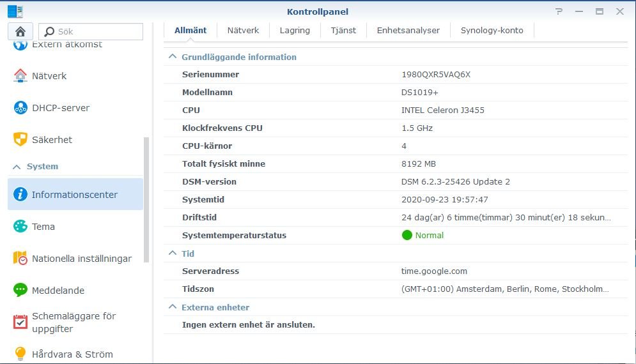Click the help question mark button
The height and width of the screenshot is (364, 636).
pyautogui.click(x=559, y=11)
